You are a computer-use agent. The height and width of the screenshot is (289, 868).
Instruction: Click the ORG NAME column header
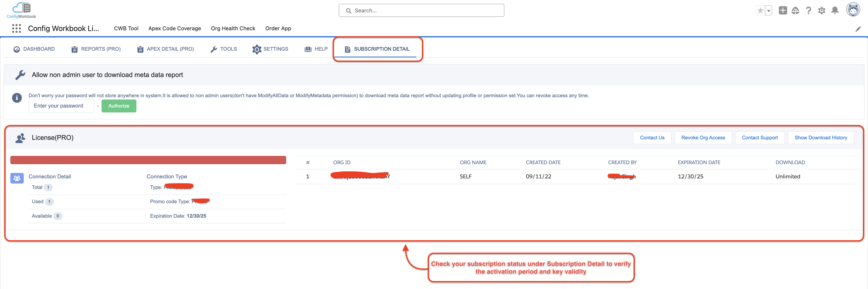tap(473, 163)
